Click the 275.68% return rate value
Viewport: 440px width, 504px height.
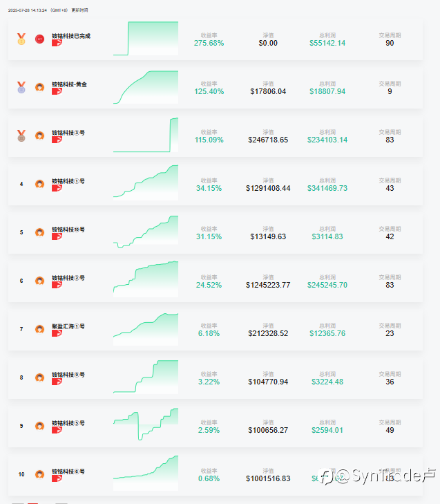click(209, 43)
